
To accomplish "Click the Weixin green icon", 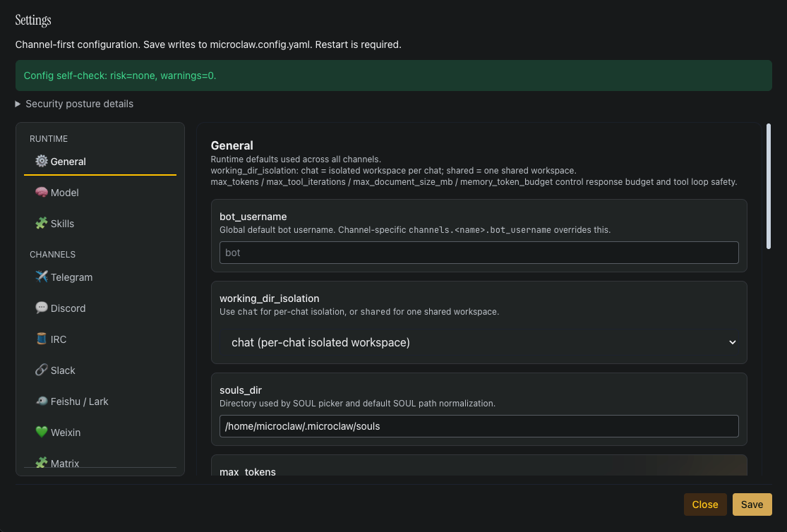I will pyautogui.click(x=41, y=432).
